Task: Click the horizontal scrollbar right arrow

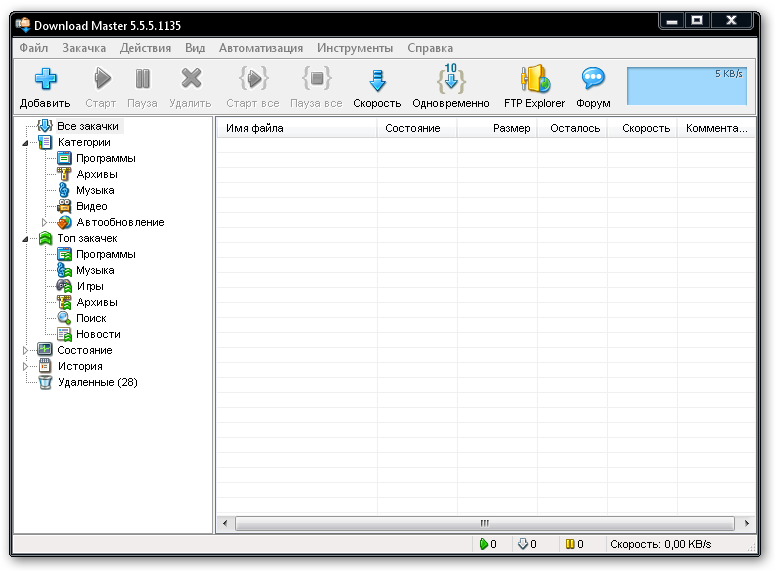Action: click(x=747, y=523)
